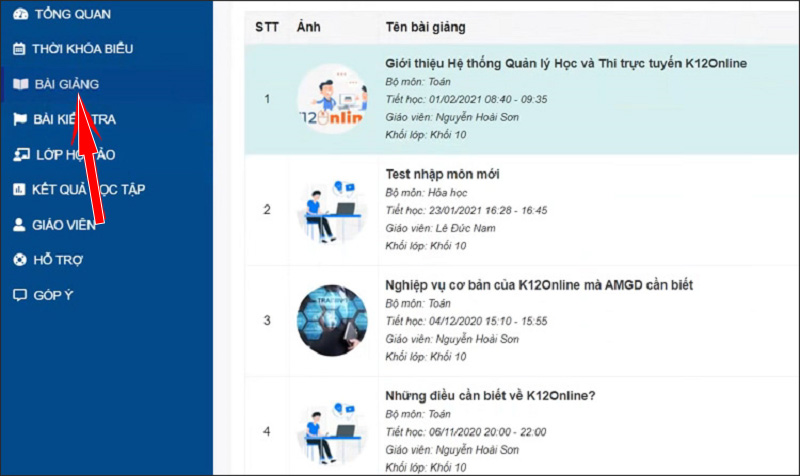Click text Tiết học: 23/01/2021 16:28 - 16:45
Image resolution: width=800 pixels, height=476 pixels.
[466, 210]
